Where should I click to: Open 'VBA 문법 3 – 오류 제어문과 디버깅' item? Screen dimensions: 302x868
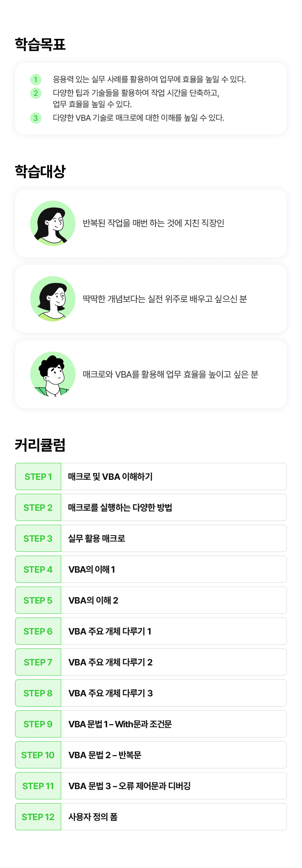129,786
